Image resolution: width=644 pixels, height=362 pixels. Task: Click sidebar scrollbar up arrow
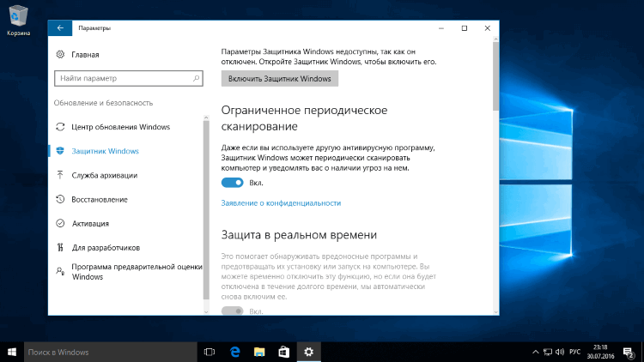tap(206, 118)
